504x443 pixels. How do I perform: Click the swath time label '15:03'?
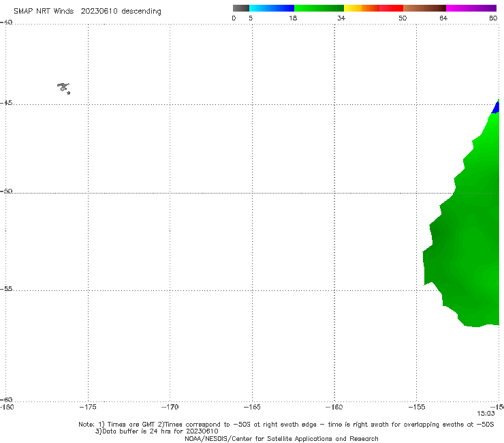[x=486, y=414]
